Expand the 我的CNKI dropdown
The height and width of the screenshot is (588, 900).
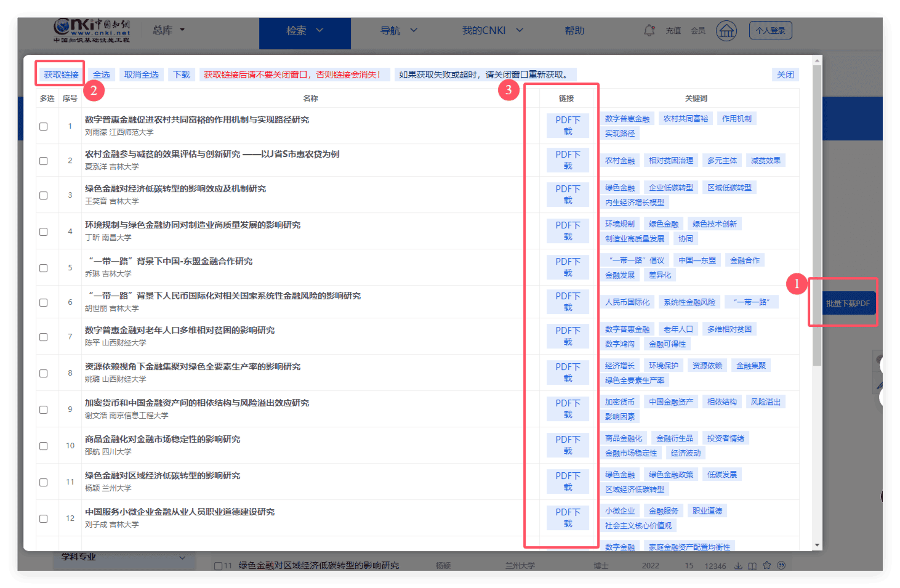point(492,30)
